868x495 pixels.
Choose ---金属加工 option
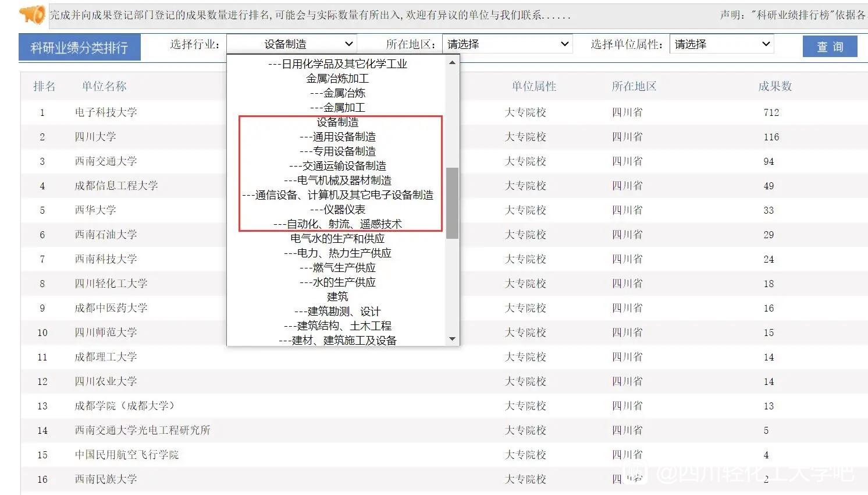coord(337,108)
